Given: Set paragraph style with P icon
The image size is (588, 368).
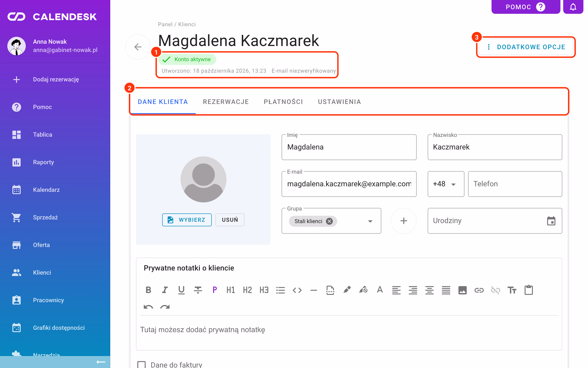Looking at the screenshot, I should pyautogui.click(x=215, y=290).
